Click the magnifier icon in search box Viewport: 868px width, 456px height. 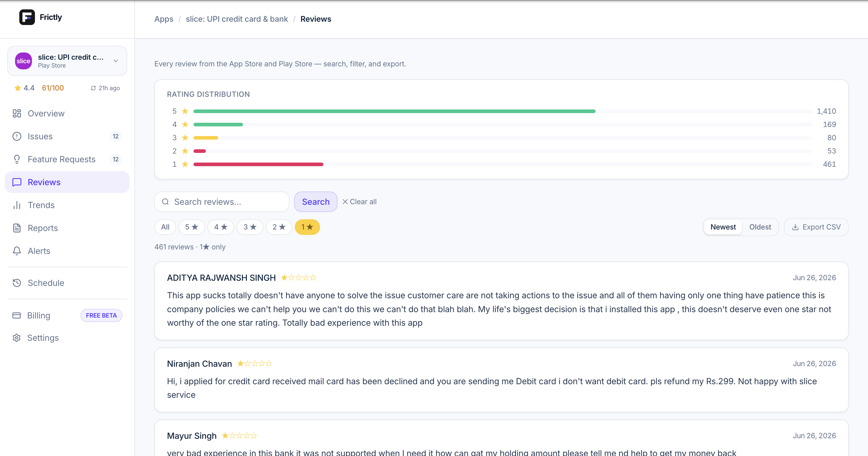(x=165, y=202)
